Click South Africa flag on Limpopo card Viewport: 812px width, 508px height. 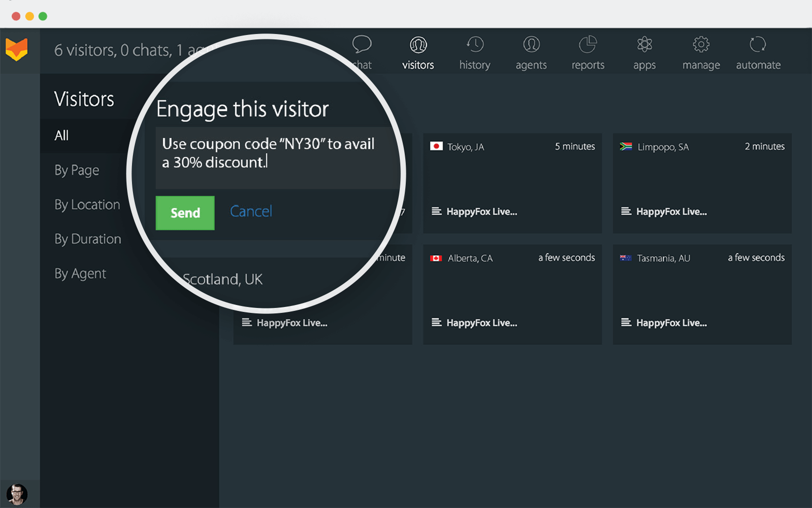(626, 146)
